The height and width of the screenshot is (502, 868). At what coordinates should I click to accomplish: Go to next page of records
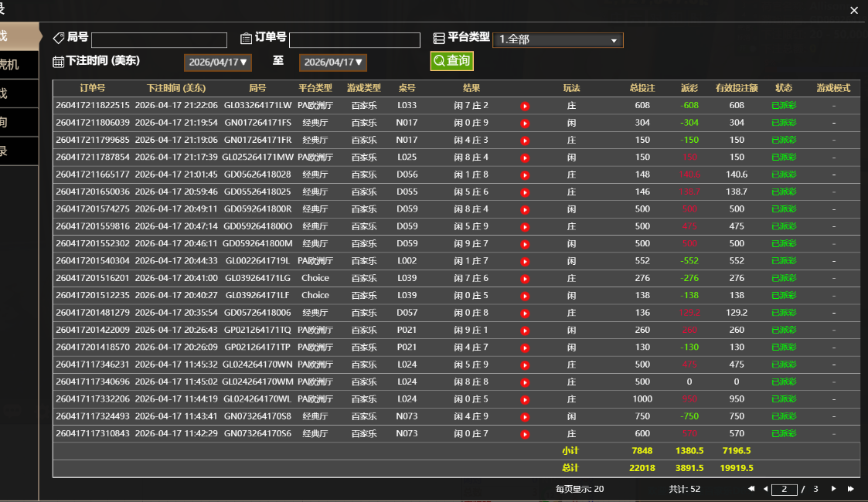pos(833,489)
